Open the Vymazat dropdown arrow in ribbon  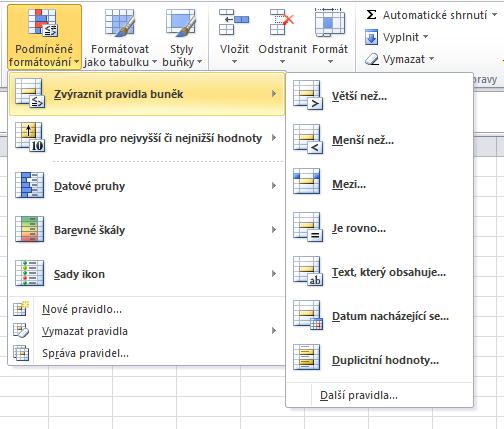[432, 59]
